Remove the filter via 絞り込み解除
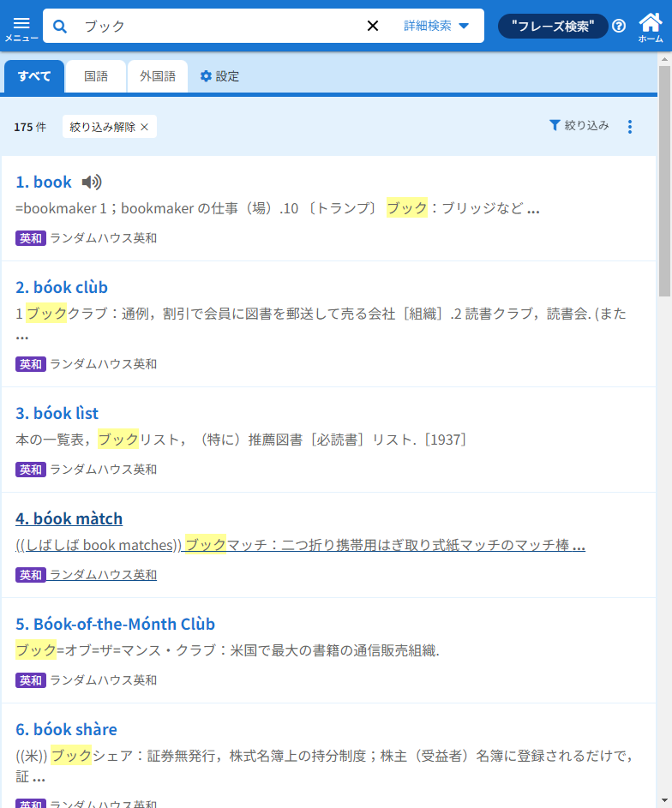The height and width of the screenshot is (808, 672). point(110,127)
